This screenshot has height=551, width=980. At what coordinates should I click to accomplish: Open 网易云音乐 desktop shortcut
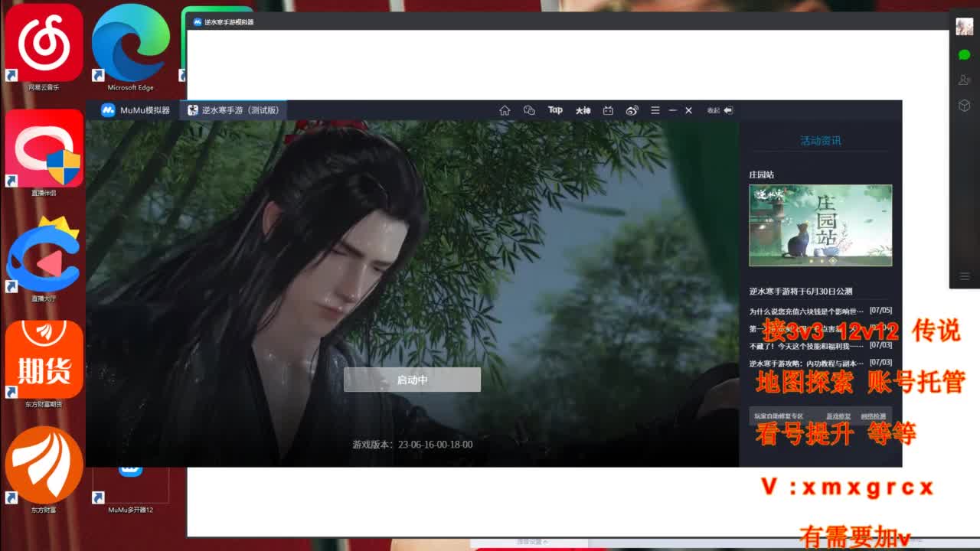(x=44, y=47)
